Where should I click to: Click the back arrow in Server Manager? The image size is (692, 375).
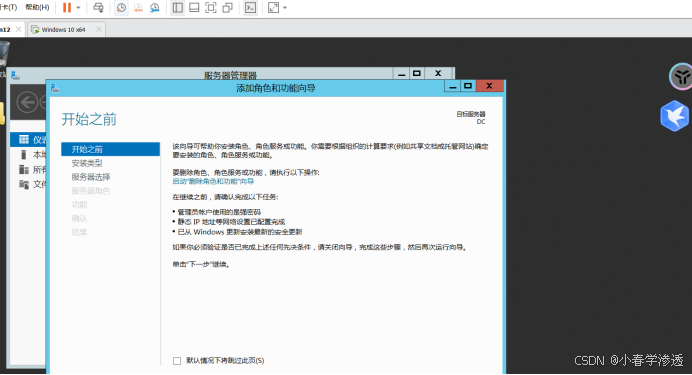point(27,102)
